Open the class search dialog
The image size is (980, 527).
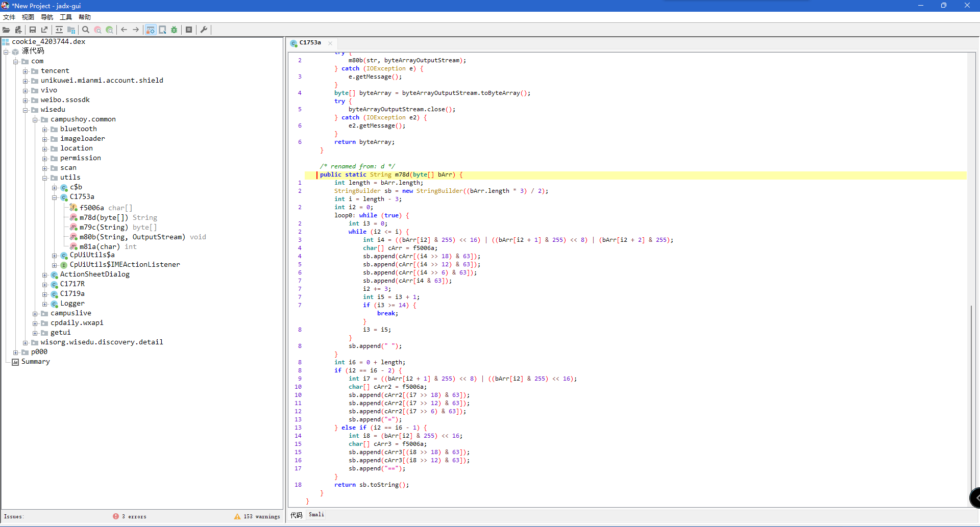click(x=97, y=30)
